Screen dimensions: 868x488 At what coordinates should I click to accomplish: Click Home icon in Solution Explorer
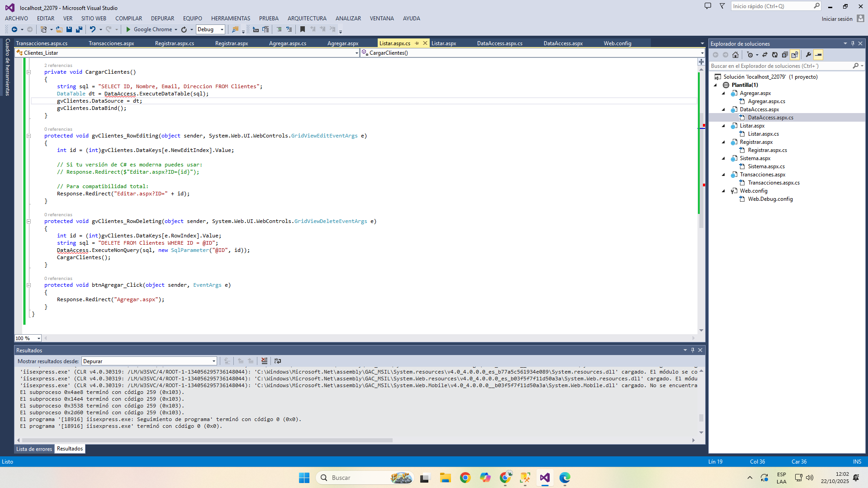tap(735, 55)
